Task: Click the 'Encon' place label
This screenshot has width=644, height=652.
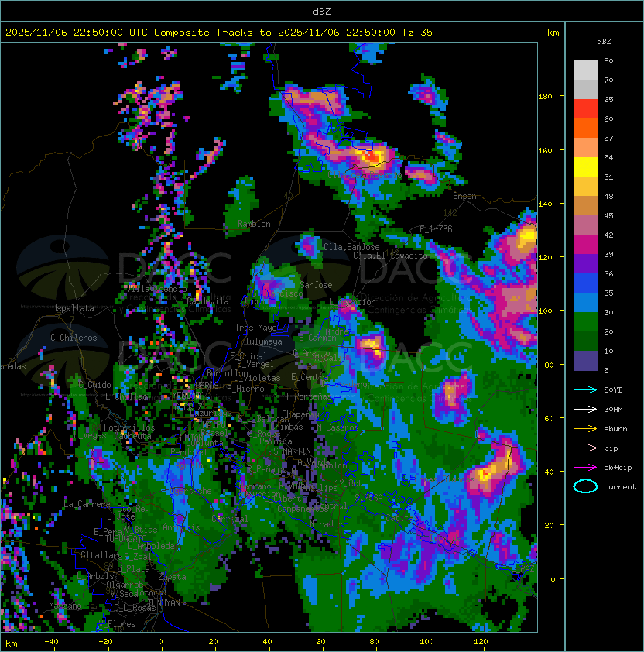Action: (464, 196)
